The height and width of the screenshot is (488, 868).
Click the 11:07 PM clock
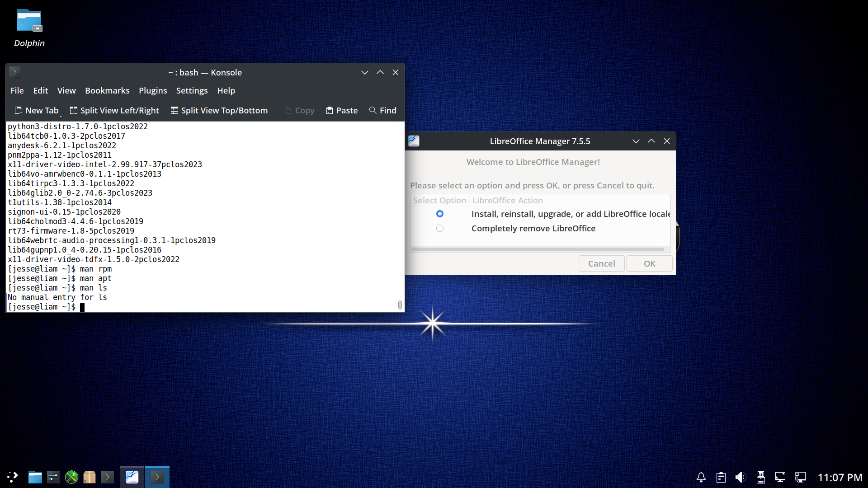[840, 478]
